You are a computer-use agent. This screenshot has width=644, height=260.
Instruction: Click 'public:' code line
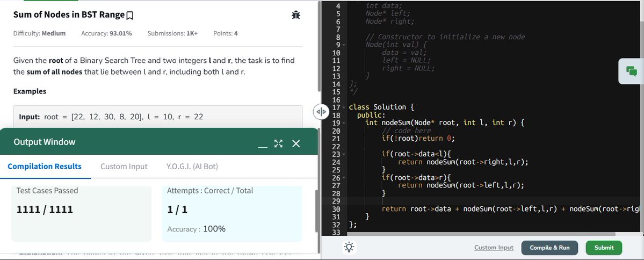(371, 115)
